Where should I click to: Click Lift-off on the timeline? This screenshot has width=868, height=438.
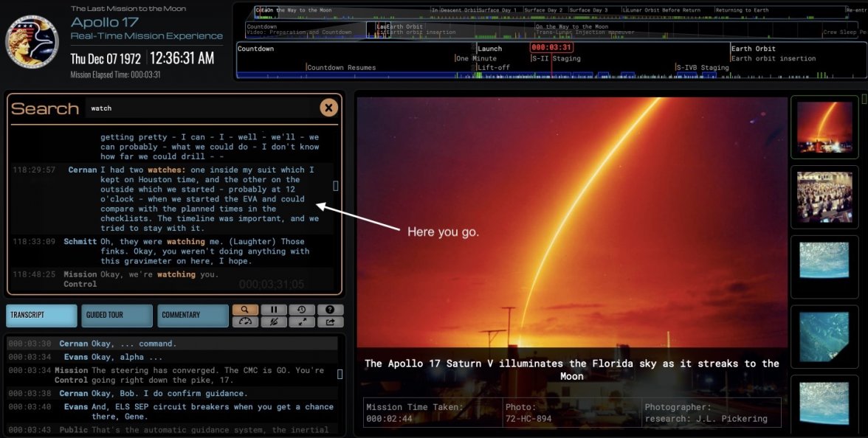tap(493, 68)
